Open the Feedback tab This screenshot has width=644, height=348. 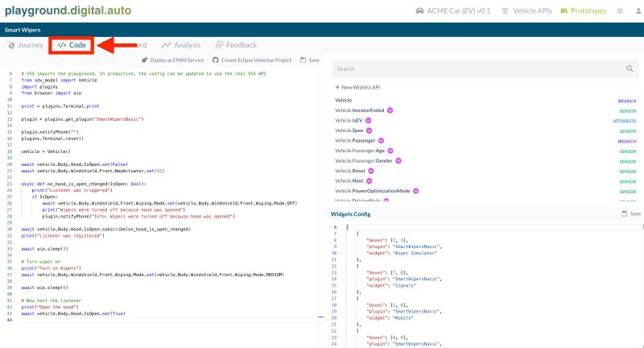point(236,45)
